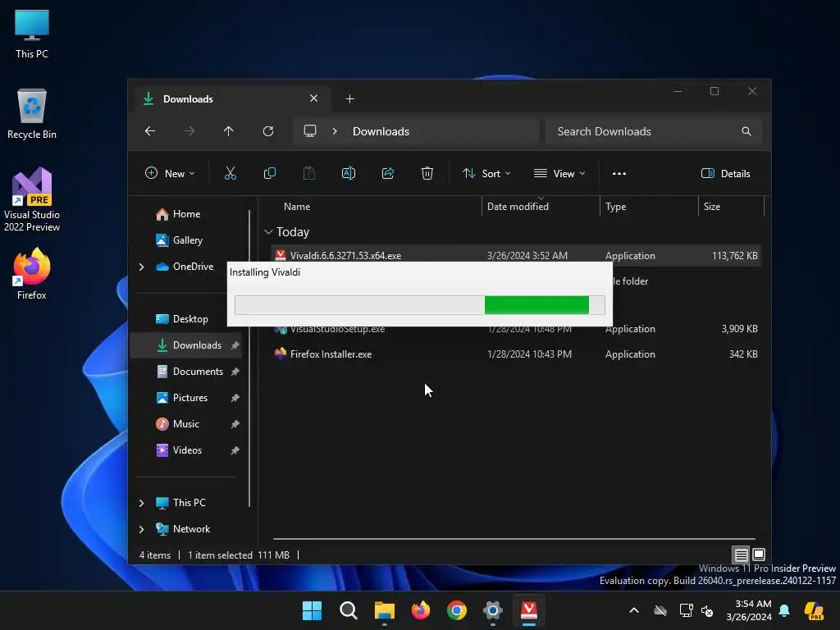
Task: Switch to large thumbnails view icon
Action: pyautogui.click(x=759, y=555)
